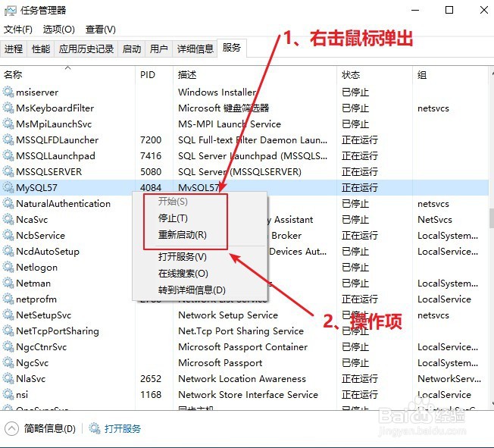Open the 查看(V) menu
The width and height of the screenshot is (494, 448).
coord(101,30)
